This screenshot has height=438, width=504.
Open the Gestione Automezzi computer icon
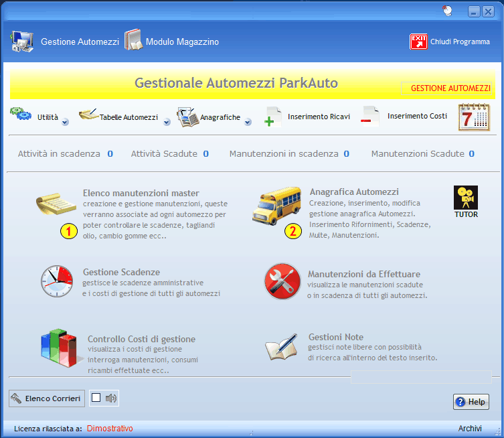coord(21,42)
